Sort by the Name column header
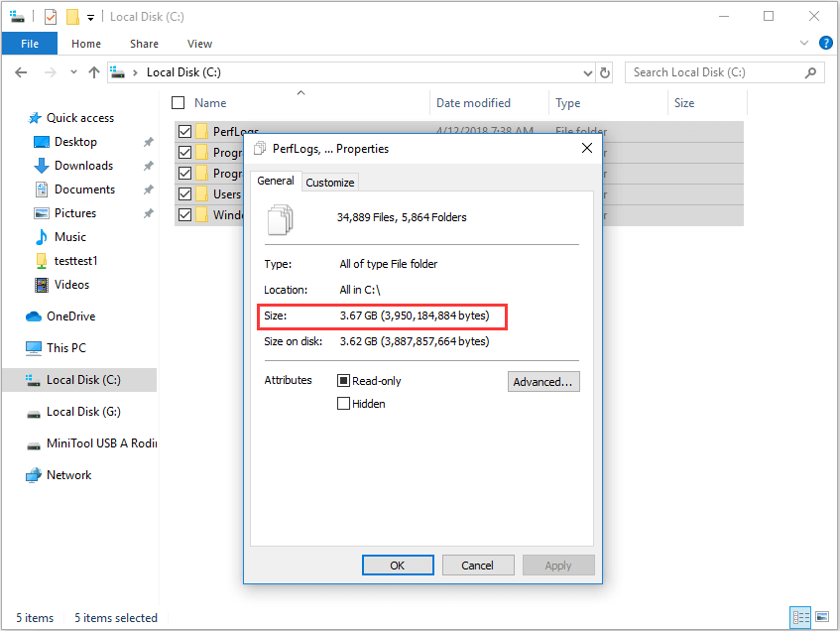This screenshot has width=840, height=631. coord(210,103)
